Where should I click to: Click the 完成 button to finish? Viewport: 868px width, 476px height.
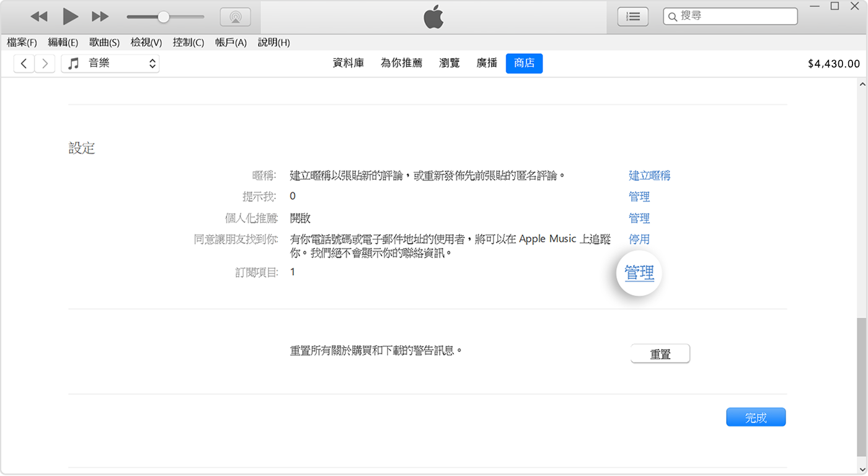point(756,416)
